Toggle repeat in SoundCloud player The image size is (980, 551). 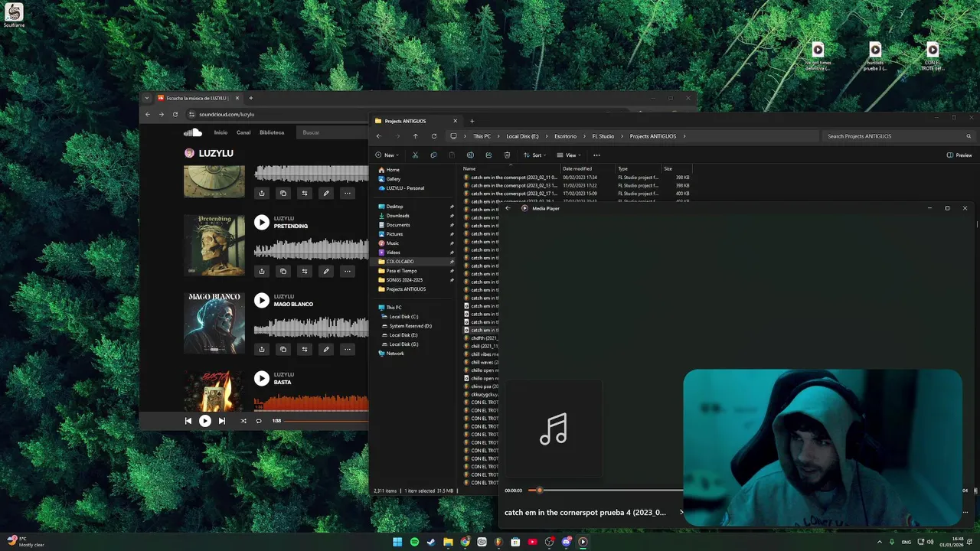pyautogui.click(x=259, y=421)
